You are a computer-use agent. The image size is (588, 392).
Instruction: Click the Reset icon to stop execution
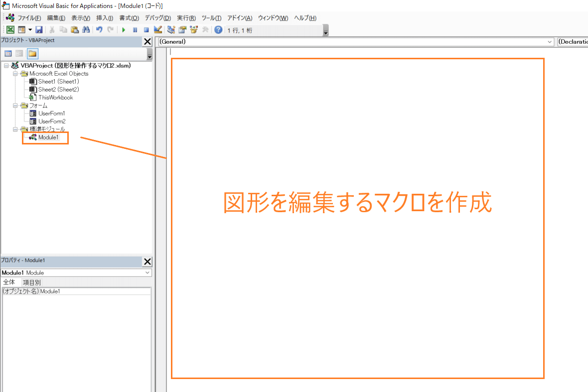[x=147, y=29]
